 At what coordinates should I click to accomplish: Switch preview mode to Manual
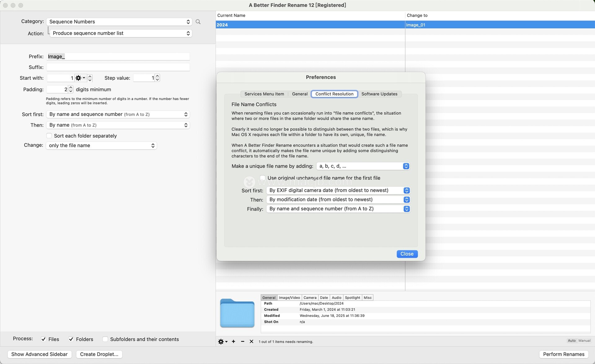click(x=584, y=340)
